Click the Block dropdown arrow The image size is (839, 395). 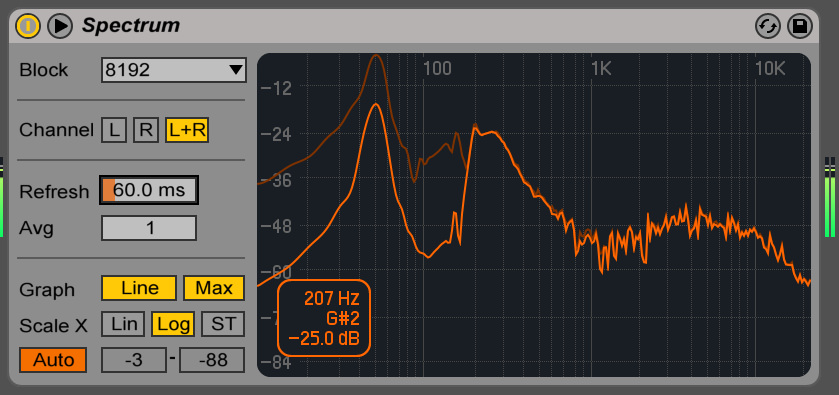[x=235, y=70]
